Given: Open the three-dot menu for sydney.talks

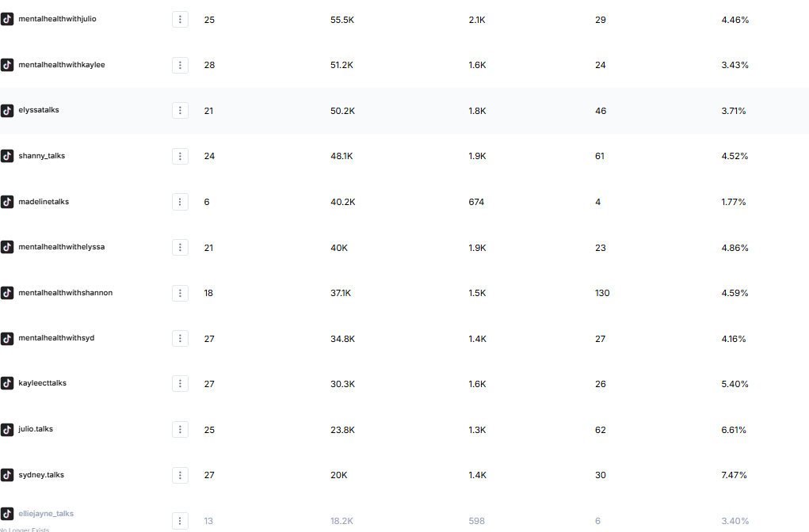Looking at the screenshot, I should point(180,475).
